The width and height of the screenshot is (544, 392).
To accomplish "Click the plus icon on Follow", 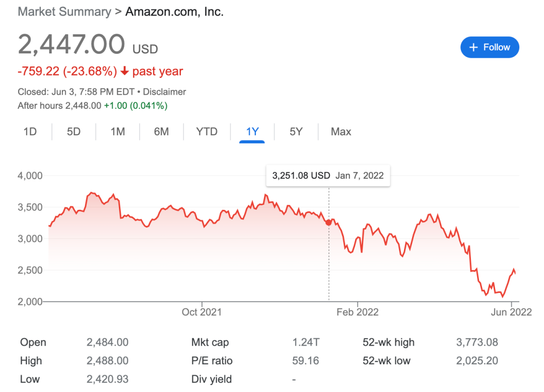I will (473, 47).
